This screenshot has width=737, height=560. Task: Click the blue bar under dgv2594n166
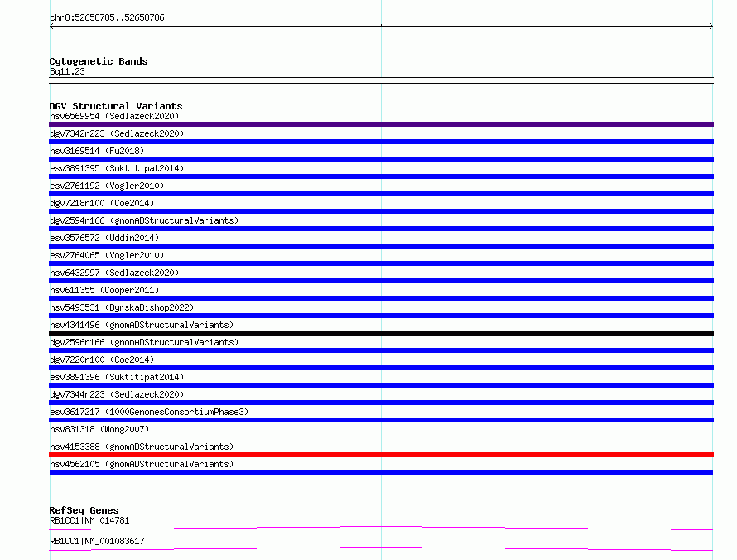tap(381, 229)
